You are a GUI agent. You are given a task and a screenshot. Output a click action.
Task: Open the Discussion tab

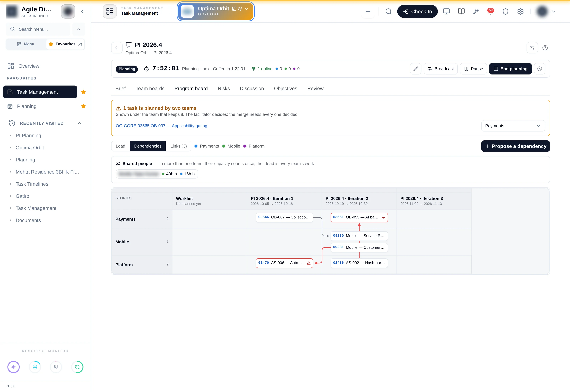coord(252,88)
